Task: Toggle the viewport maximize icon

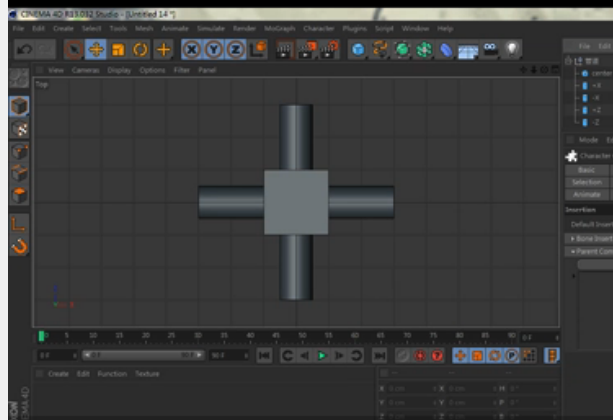Action: (x=555, y=70)
